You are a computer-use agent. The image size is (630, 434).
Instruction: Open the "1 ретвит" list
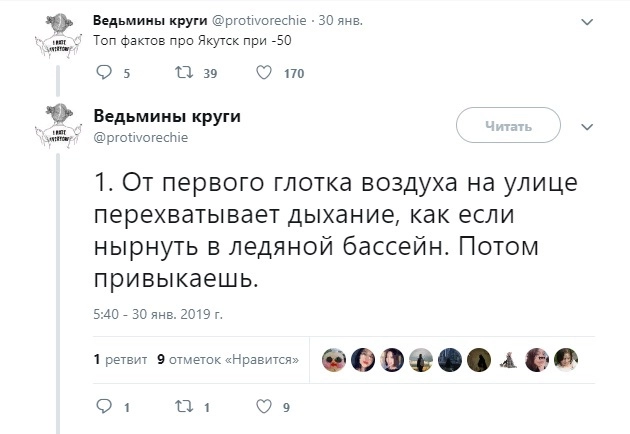coord(120,359)
